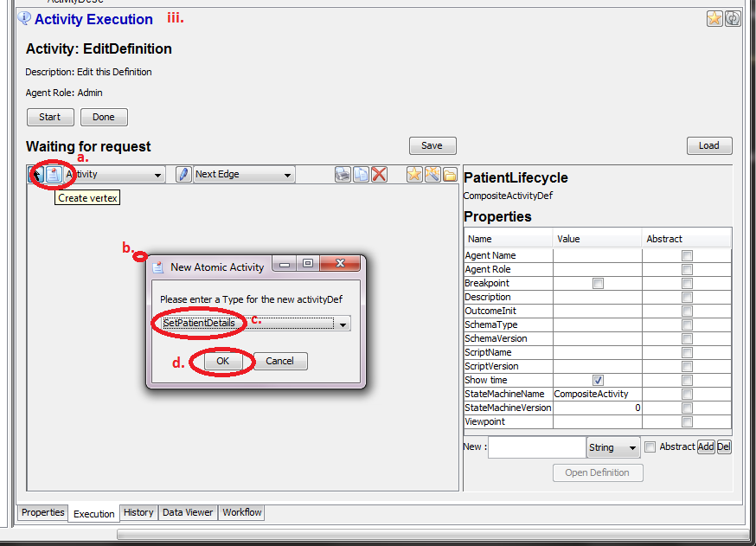Click the star icon at top right
The width and height of the screenshot is (756, 546).
[x=714, y=19]
